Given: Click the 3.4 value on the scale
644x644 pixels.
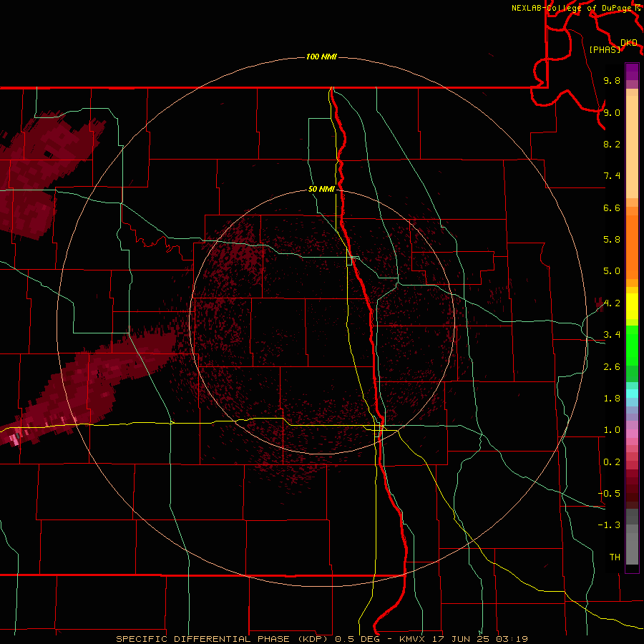Looking at the screenshot, I should [612, 335].
